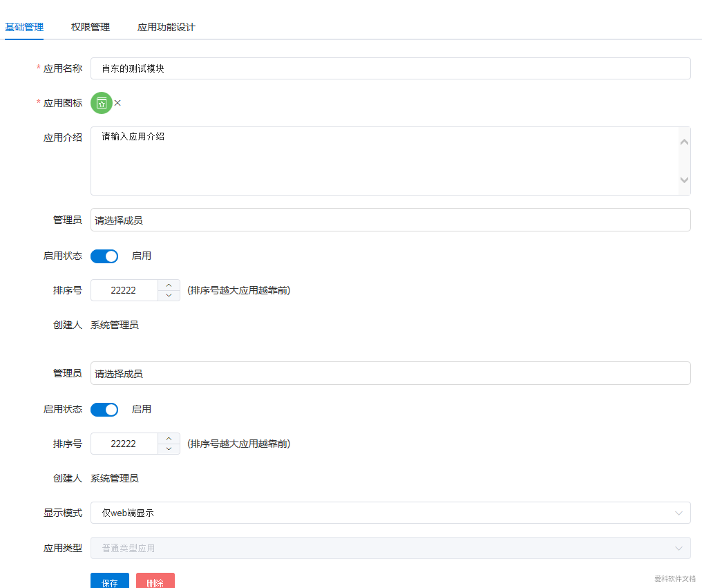This screenshot has height=588, width=702.
Task: Click the first 排序号 number field
Action: 124,290
